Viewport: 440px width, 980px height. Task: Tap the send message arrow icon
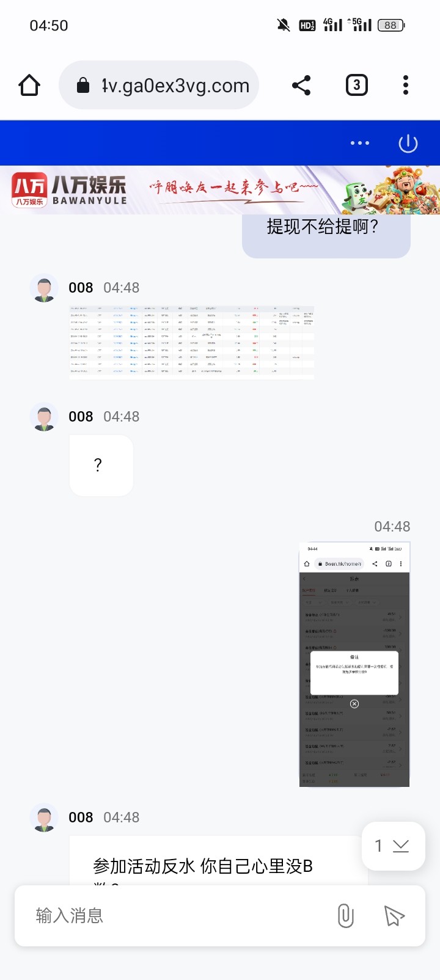coord(394,915)
